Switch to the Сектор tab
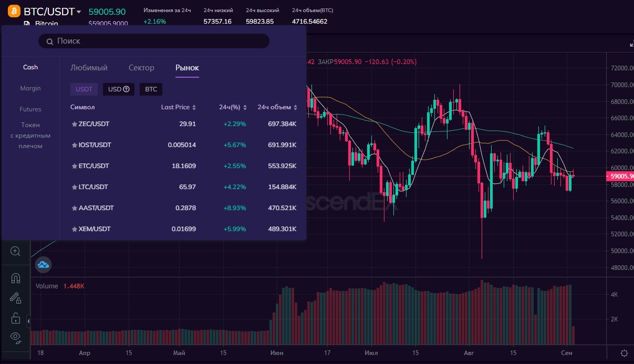Screen dimensions: 634x364 pyautogui.click(x=141, y=68)
